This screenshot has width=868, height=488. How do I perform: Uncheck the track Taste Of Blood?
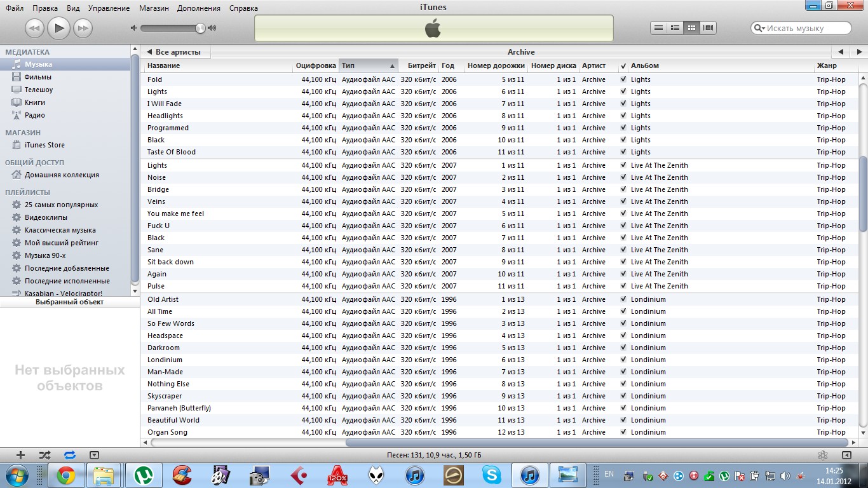[623, 152]
